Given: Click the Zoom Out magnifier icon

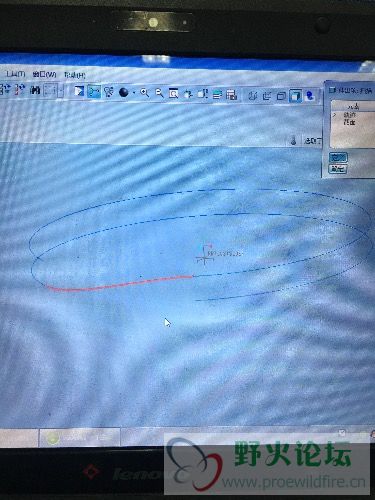Looking at the screenshot, I should click(159, 93).
